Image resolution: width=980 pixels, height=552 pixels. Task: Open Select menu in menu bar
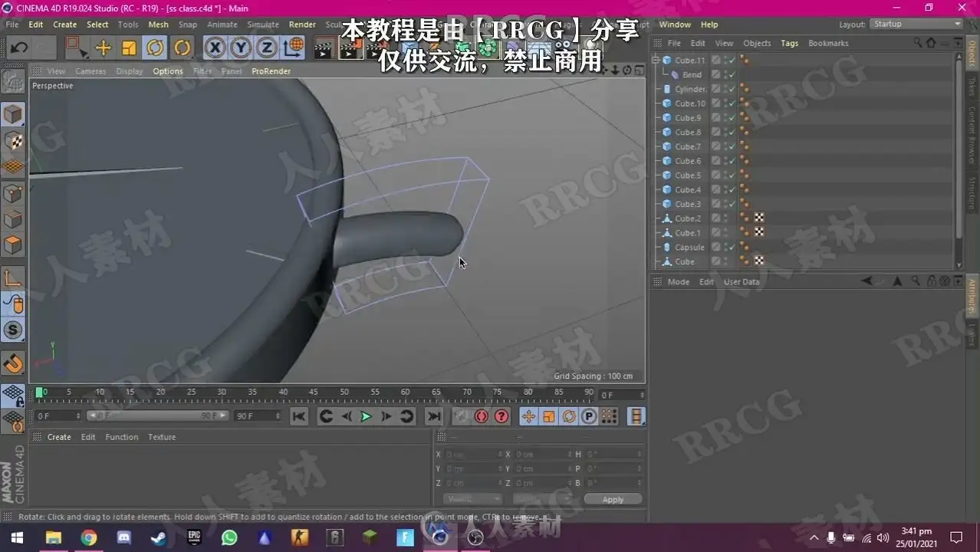[x=97, y=25]
